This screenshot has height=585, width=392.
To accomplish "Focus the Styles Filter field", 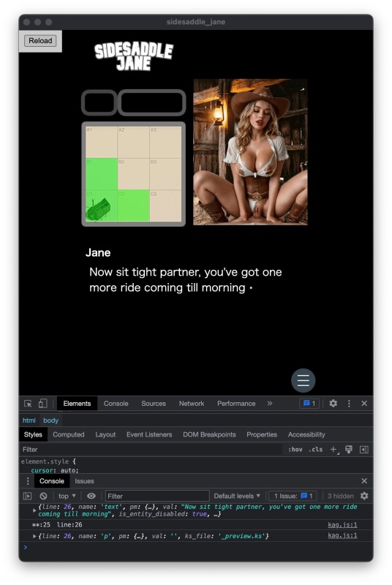I will click(x=151, y=449).
